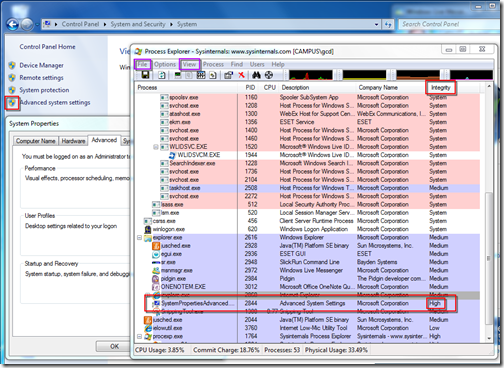Collapse the explorer.exe process tree

[x=139, y=238]
